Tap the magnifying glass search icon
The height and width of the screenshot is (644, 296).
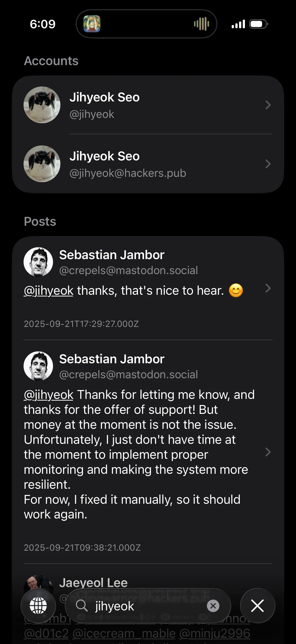pos(82,606)
